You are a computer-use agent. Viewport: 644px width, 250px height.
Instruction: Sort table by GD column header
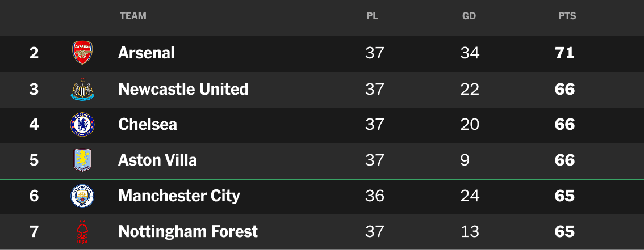pyautogui.click(x=469, y=16)
